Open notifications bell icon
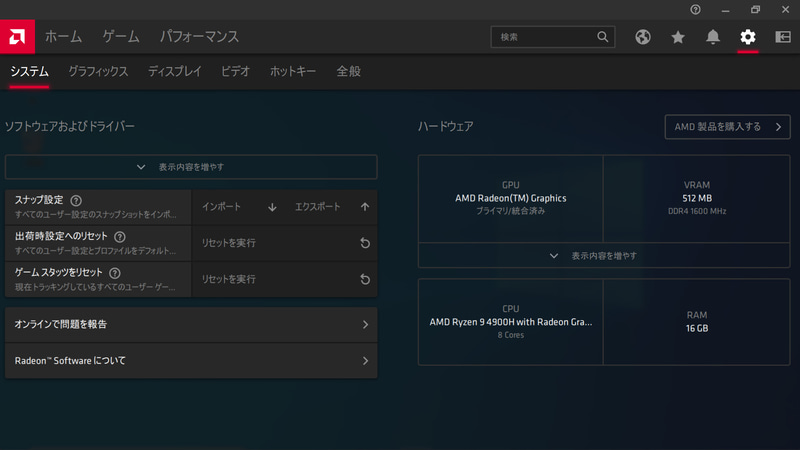Screen dimensions: 800x450 click(713, 37)
